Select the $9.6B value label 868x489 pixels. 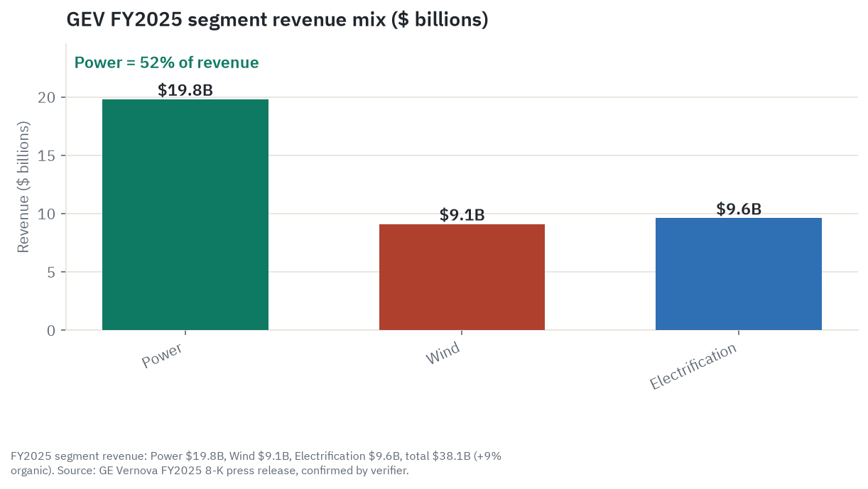point(739,209)
